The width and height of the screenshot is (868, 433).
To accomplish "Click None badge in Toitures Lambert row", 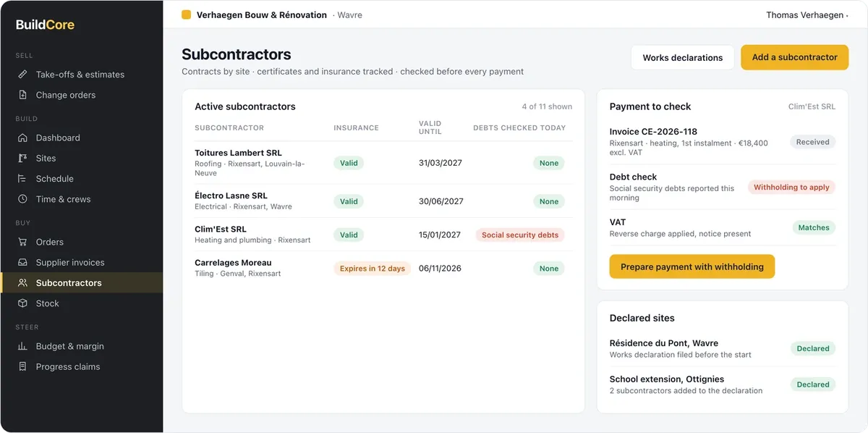I will [x=549, y=163].
